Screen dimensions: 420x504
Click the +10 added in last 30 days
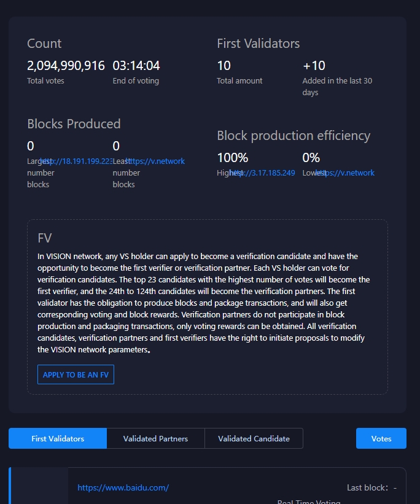click(x=314, y=66)
